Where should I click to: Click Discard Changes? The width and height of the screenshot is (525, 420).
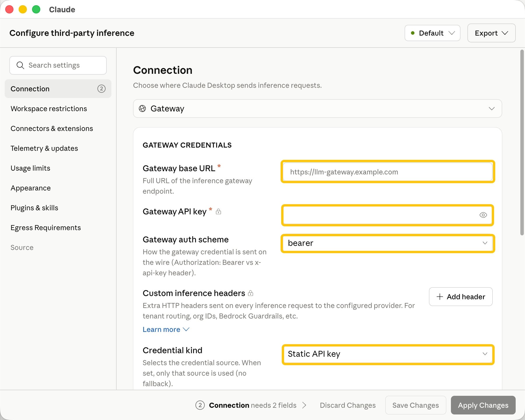[x=348, y=405]
